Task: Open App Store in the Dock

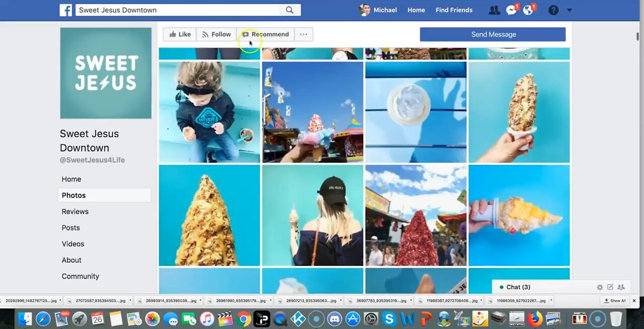Action: pos(353,319)
